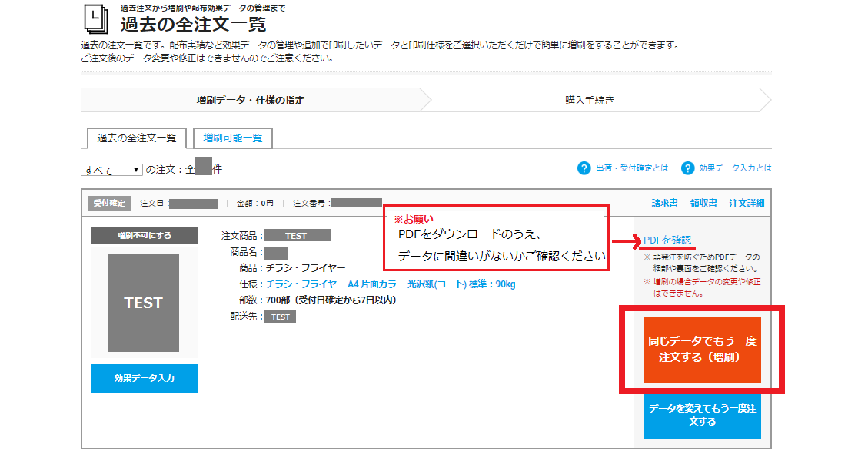This screenshot has height=471, width=868.
Task: Click データを変えてもう一度注文する button
Action: click(702, 416)
